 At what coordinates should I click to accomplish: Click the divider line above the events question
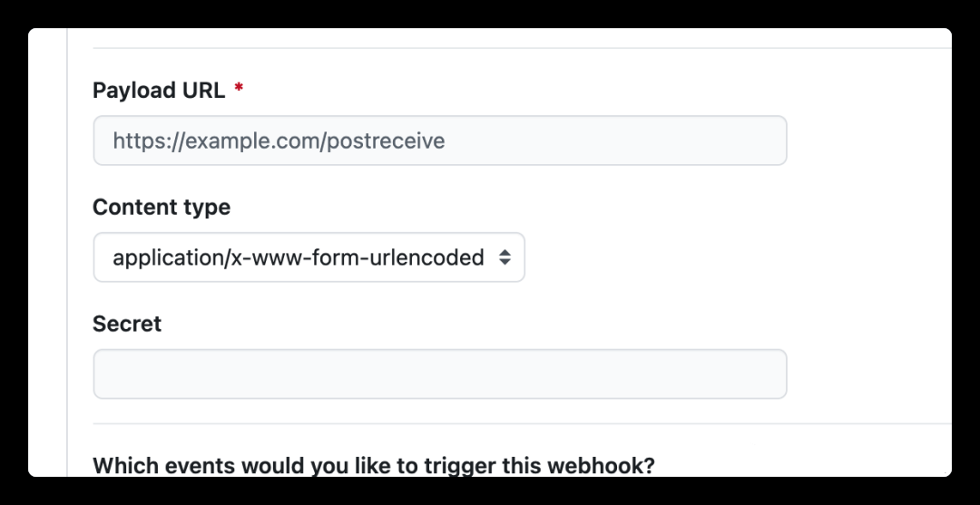point(522,423)
